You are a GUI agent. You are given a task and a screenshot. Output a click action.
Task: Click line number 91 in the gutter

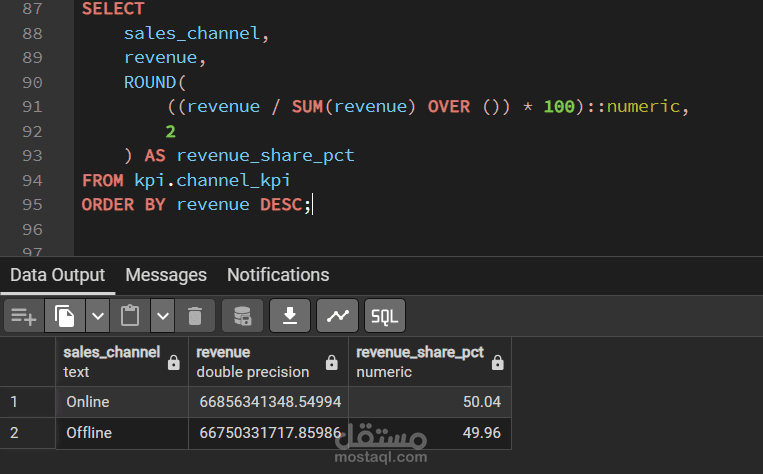(x=32, y=107)
